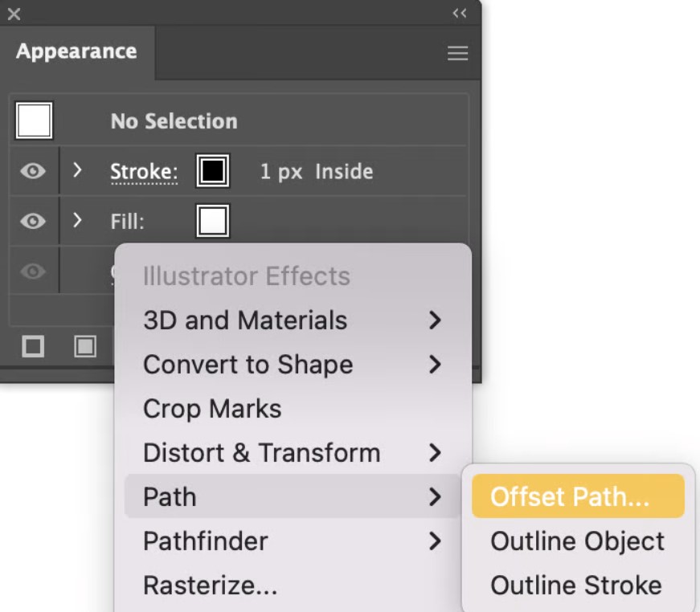Click the white fill color swatch
The height and width of the screenshot is (612, 700).
(213, 221)
